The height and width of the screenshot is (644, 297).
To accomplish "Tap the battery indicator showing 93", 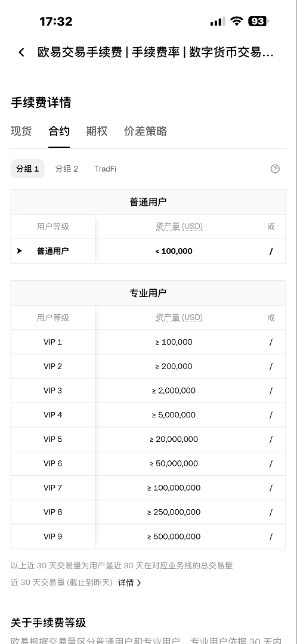I will tap(258, 21).
